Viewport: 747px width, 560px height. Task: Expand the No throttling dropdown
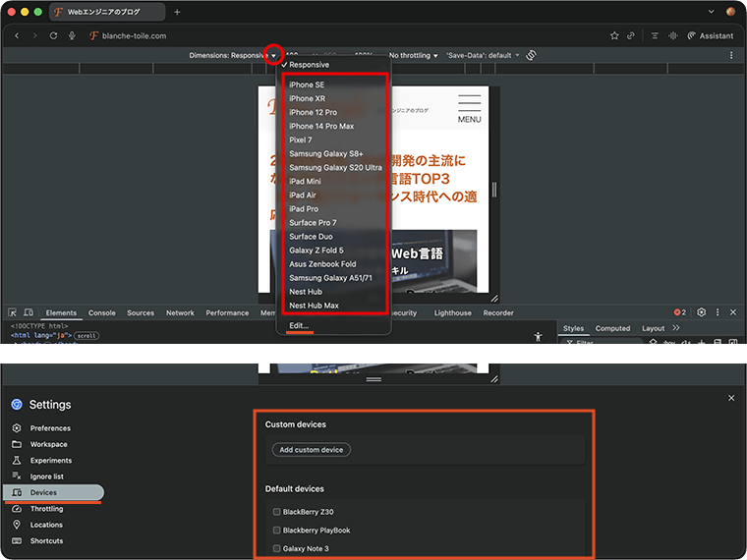coord(414,55)
